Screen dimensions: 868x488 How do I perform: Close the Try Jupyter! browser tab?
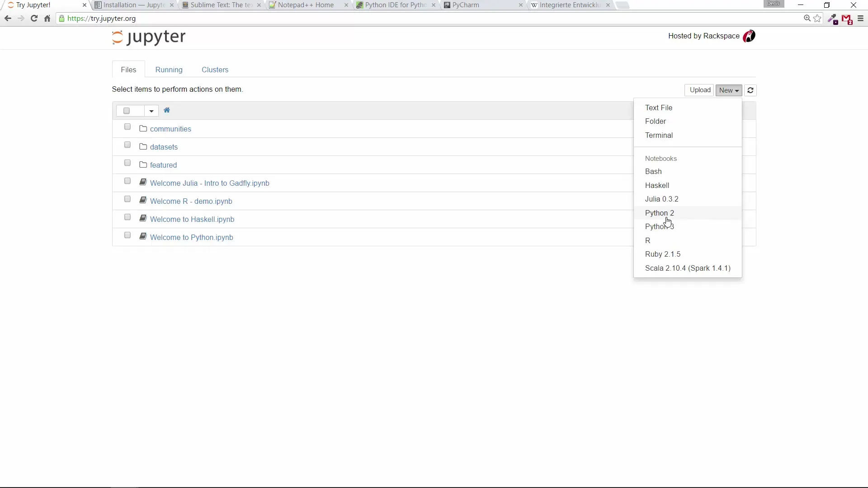point(84,5)
